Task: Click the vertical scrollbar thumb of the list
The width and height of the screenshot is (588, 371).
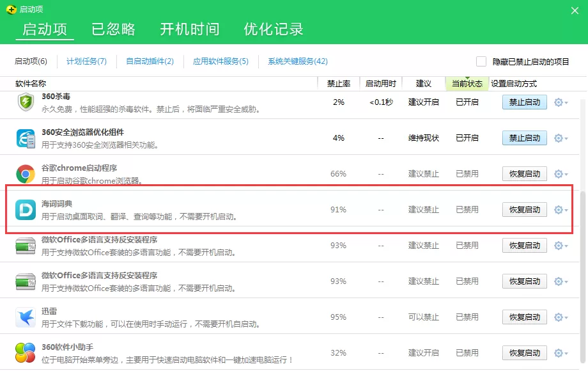Action: pyautogui.click(x=584, y=276)
